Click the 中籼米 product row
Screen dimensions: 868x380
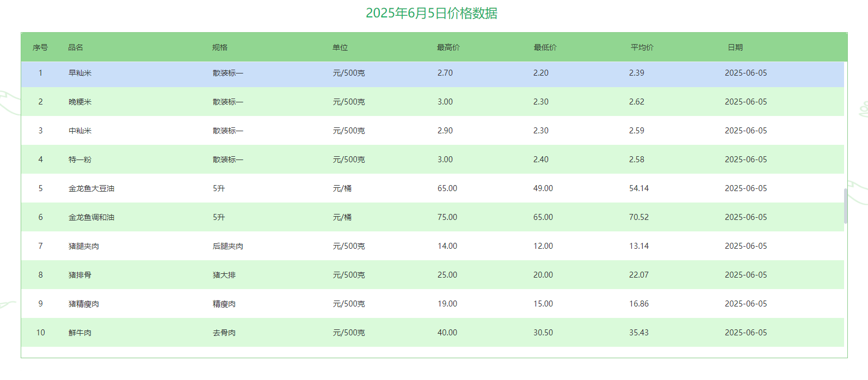tap(80, 131)
